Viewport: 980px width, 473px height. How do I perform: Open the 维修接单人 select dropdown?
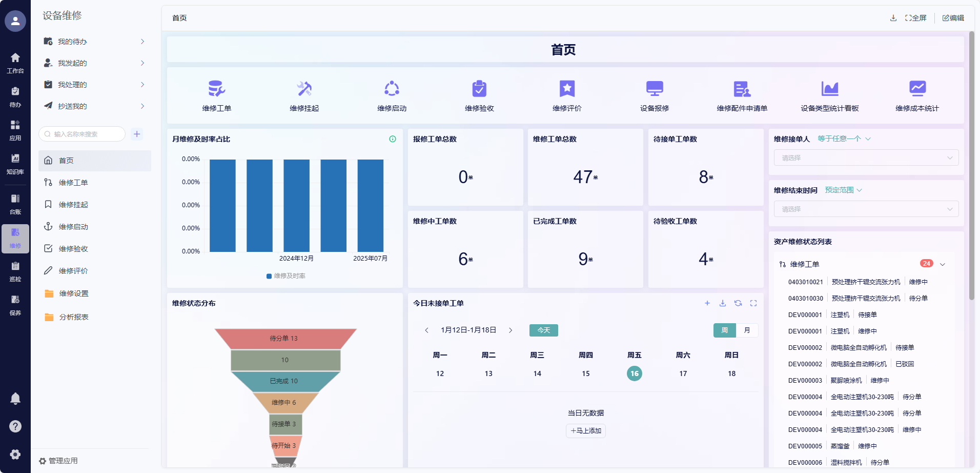point(866,158)
